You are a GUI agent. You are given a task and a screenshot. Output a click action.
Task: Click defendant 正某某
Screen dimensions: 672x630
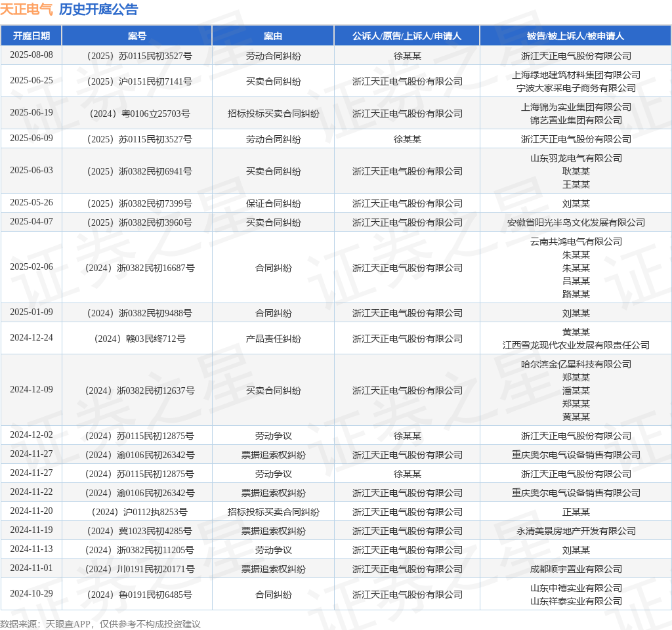(576, 512)
